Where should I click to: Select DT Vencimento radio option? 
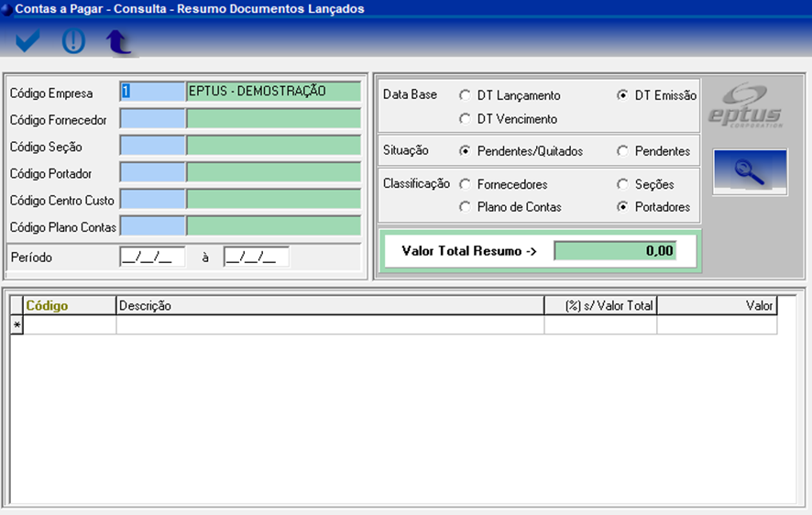coord(466,119)
